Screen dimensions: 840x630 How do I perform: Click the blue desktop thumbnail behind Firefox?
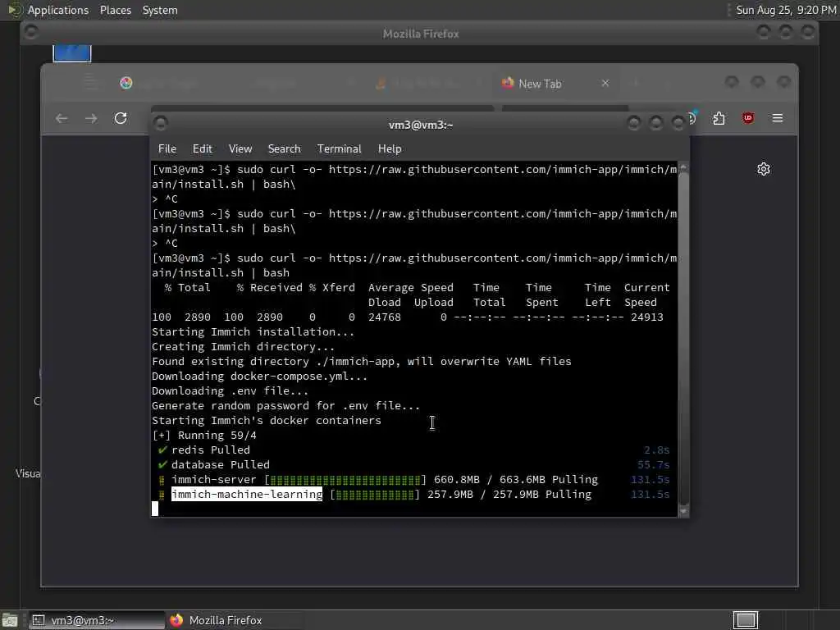click(72, 53)
